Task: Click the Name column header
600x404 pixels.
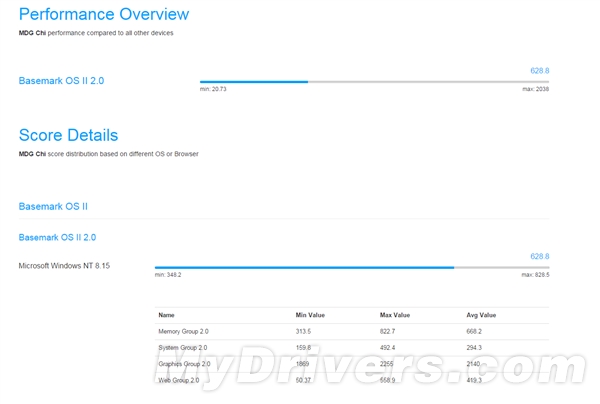Action: pyautogui.click(x=166, y=315)
